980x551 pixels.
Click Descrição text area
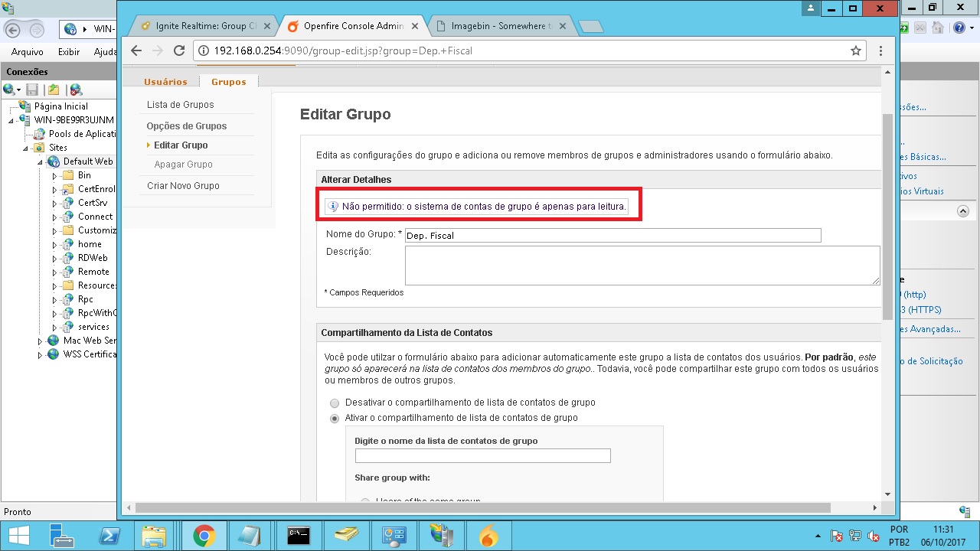[642, 266]
